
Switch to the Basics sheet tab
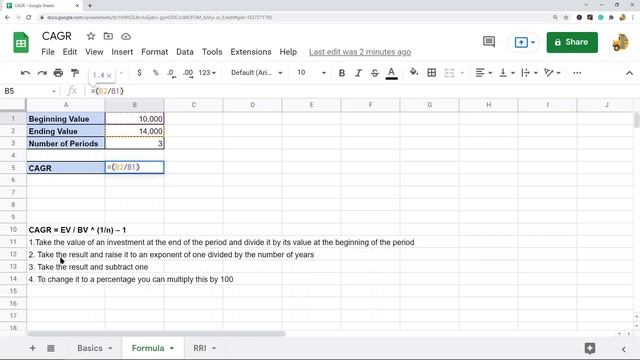(x=90, y=348)
